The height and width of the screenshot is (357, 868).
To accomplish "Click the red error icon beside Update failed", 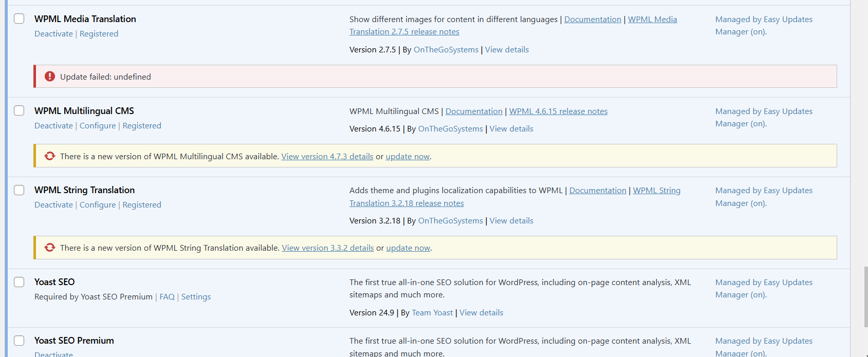I will [x=50, y=77].
